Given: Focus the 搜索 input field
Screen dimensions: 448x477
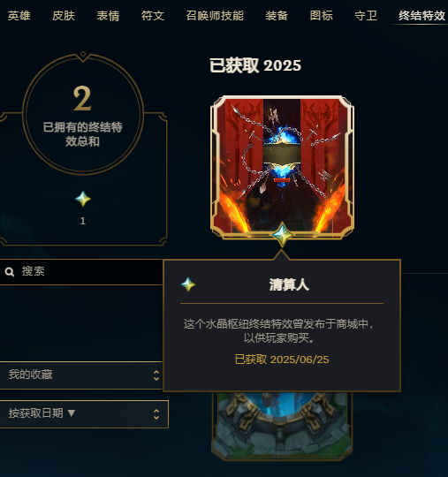Looking at the screenshot, I should tap(81, 272).
